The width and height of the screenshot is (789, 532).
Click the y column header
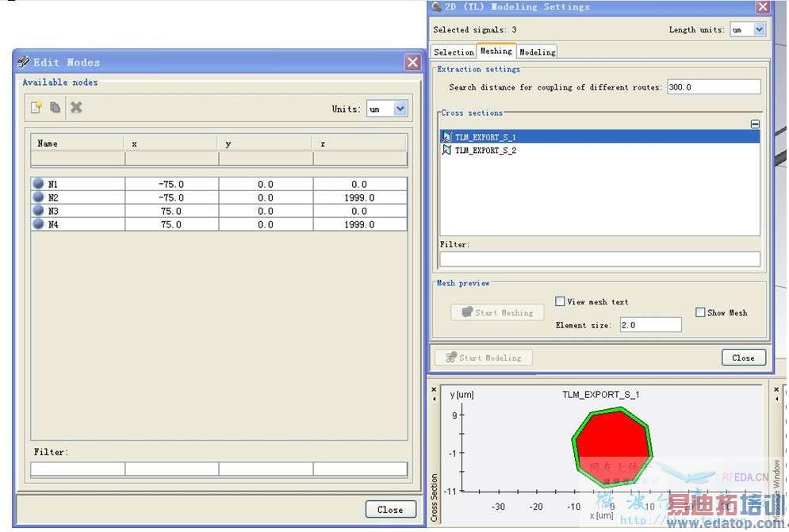[x=265, y=144]
